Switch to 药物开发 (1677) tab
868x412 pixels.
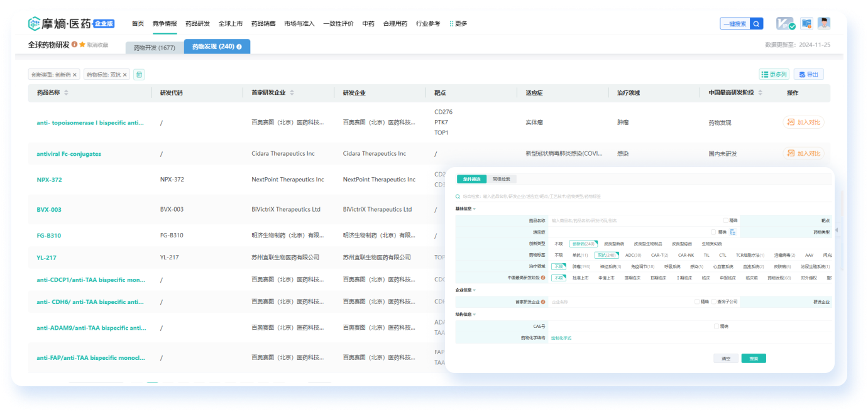pos(155,48)
